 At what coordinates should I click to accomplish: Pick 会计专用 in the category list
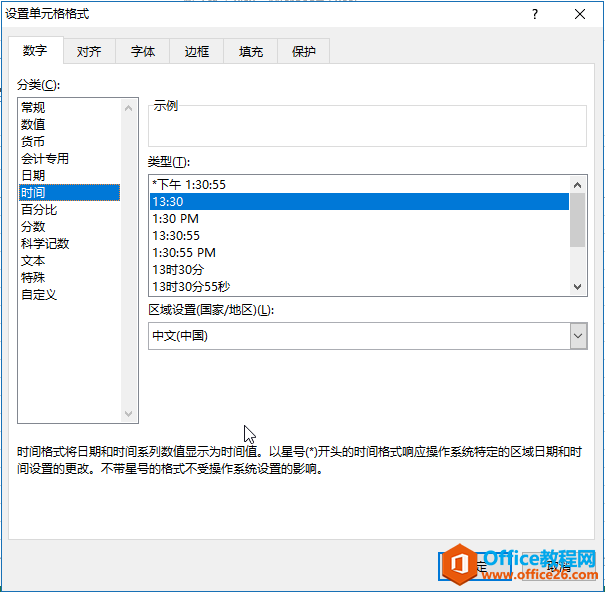coord(69,158)
